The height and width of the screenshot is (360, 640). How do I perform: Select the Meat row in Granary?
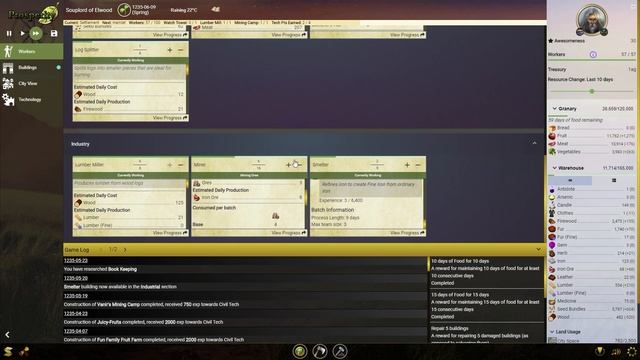click(x=592, y=144)
